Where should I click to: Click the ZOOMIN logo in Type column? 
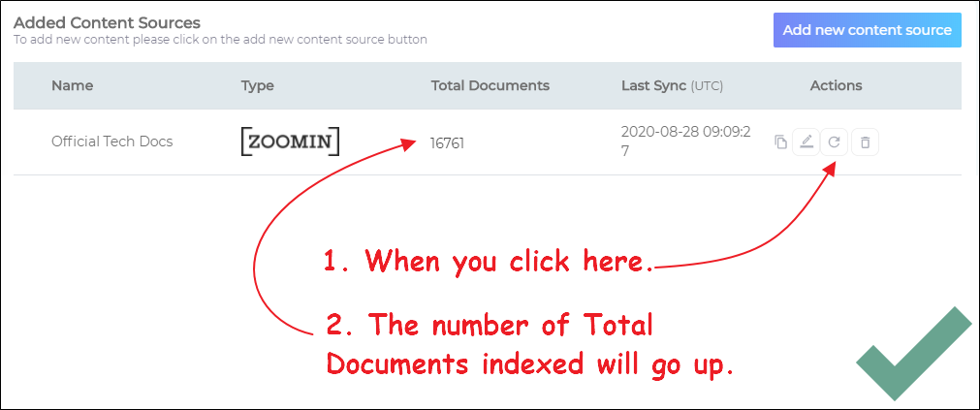(290, 142)
